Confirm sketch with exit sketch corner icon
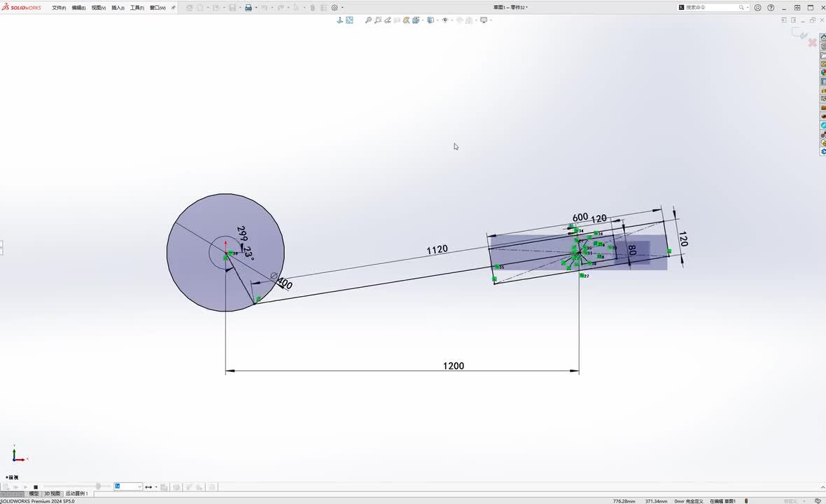The height and width of the screenshot is (504, 826). [800, 33]
